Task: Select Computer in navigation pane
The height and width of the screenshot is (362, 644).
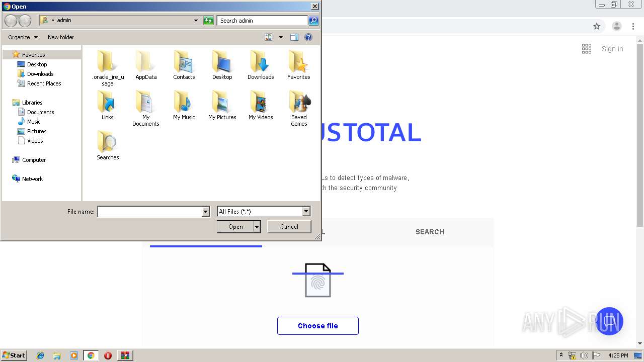Action: 34,160
